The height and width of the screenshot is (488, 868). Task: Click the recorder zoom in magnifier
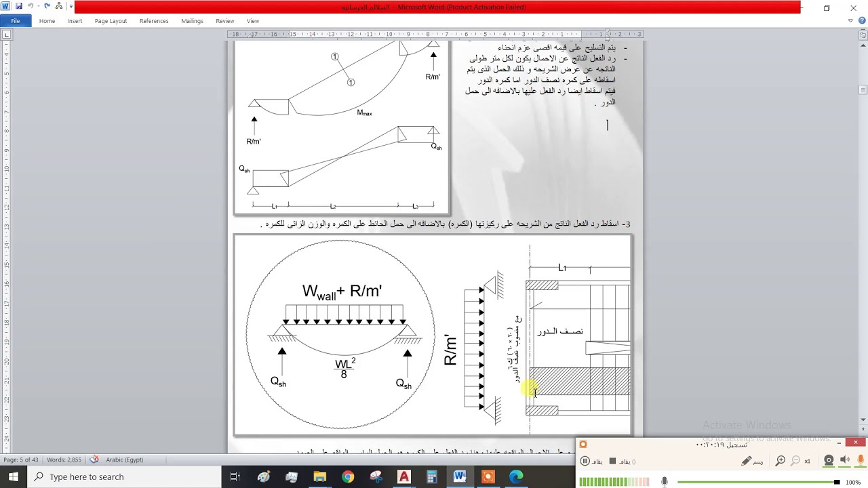(781, 461)
